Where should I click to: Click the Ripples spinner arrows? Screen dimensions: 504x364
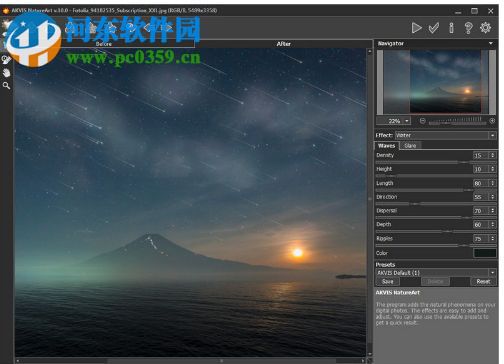[493, 239]
